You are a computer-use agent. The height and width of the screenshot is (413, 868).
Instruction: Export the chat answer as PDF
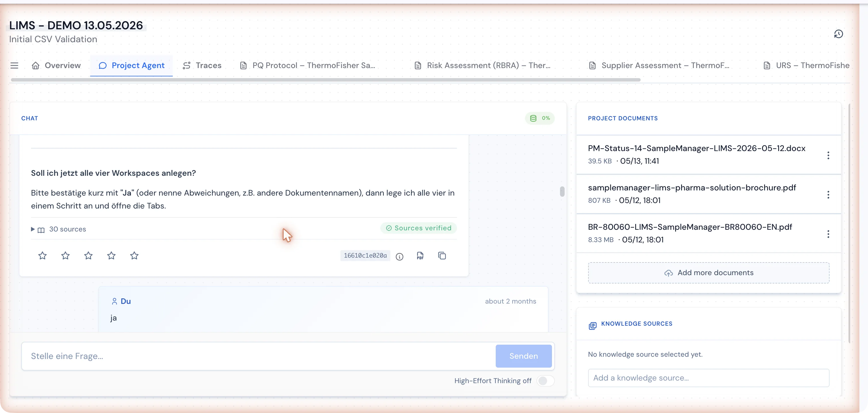[x=420, y=256]
